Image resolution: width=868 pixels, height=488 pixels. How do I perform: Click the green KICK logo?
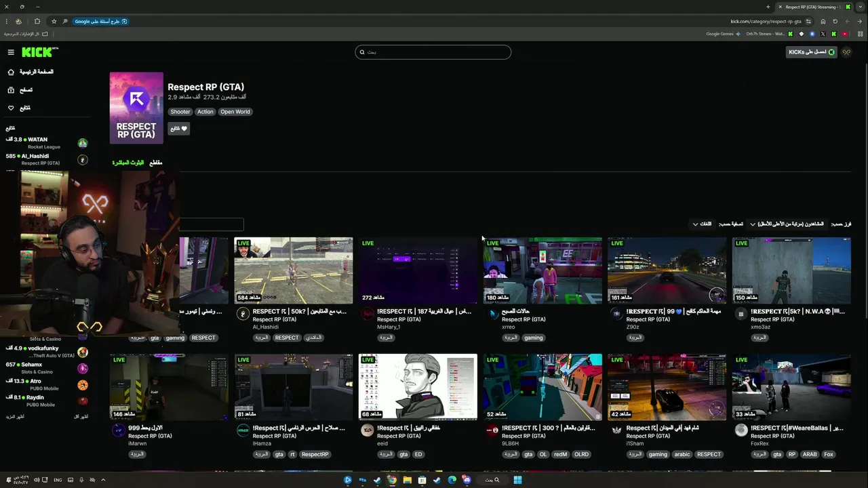pyautogui.click(x=40, y=52)
